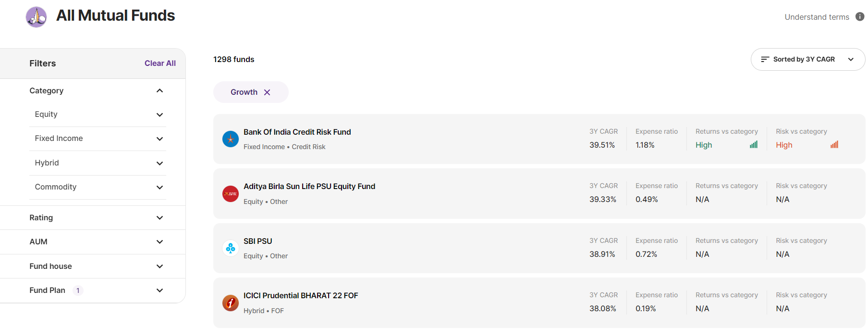Click the Understand terms info icon
The image size is (868, 329).
[860, 17]
